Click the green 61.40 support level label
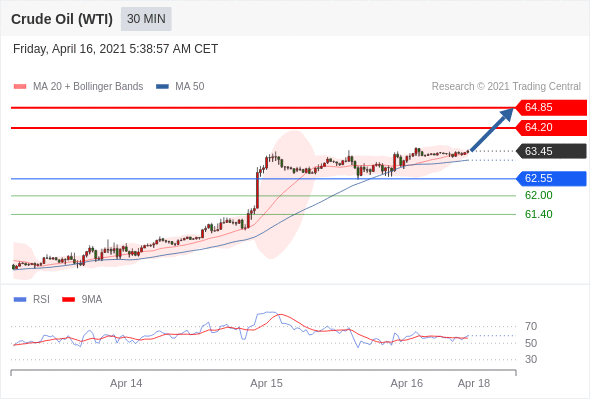Screen dimensions: 590x400 click(538, 214)
